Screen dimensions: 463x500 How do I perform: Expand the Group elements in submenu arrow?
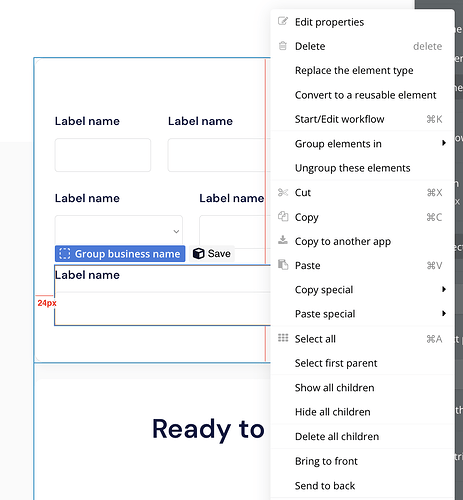click(x=444, y=143)
